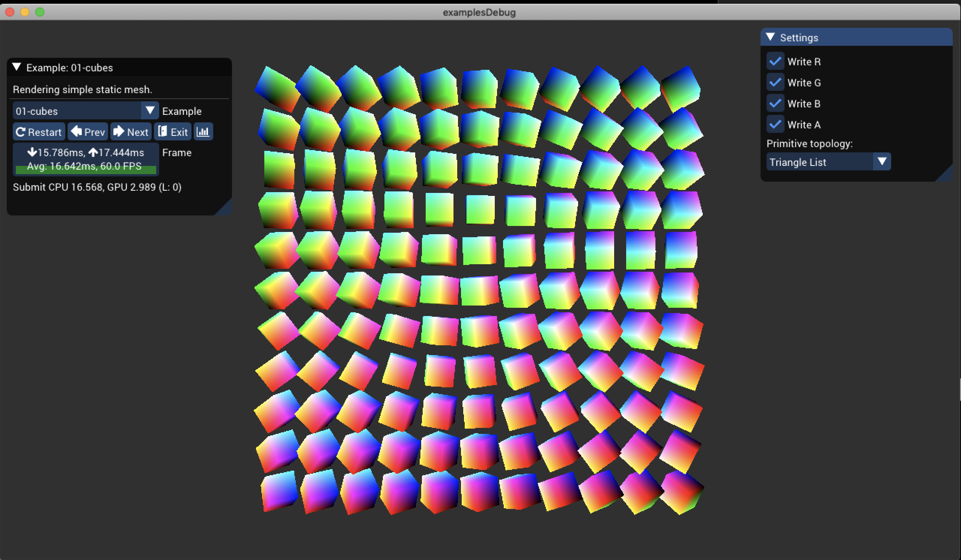
Task: Turn off Write A channel
Action: [x=775, y=124]
